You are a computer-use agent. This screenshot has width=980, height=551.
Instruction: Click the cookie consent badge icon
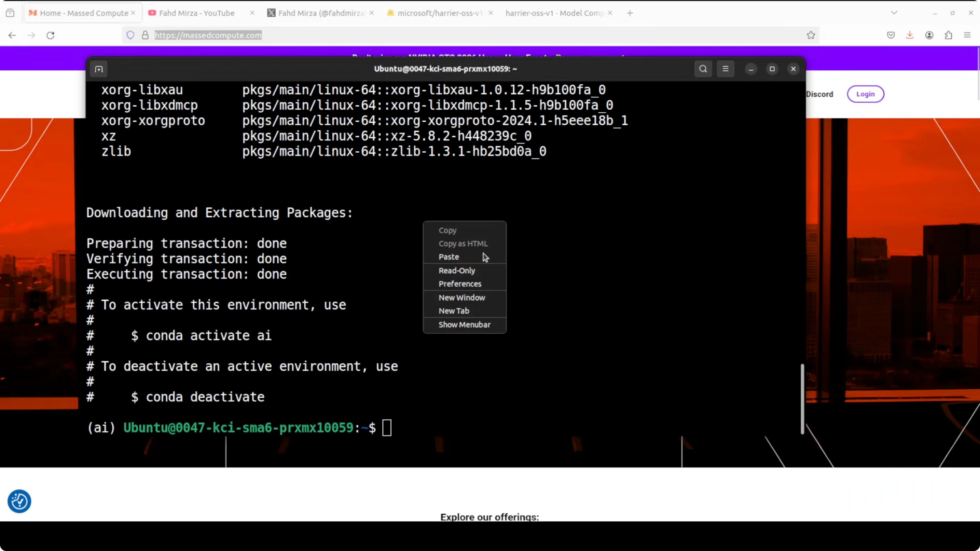[19, 501]
